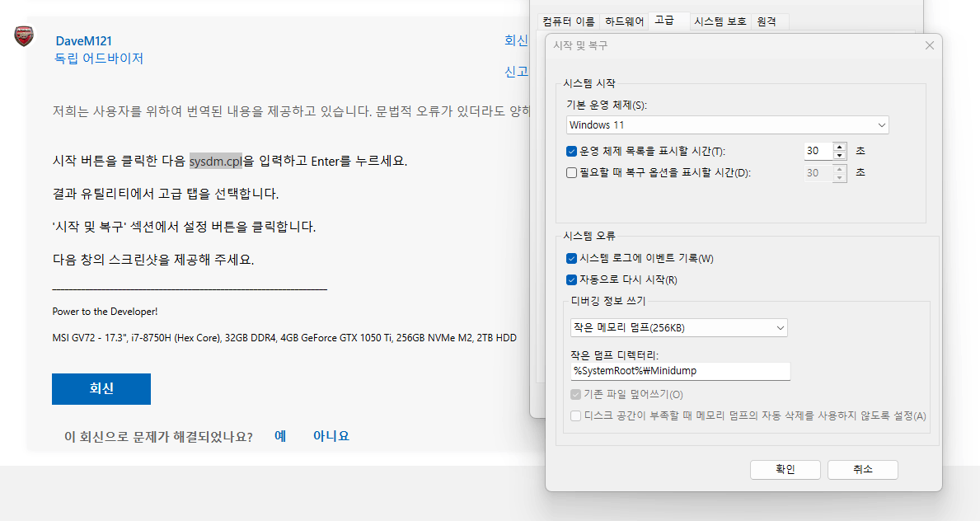Select the 원격 tab
The image size is (980, 521).
point(767,22)
